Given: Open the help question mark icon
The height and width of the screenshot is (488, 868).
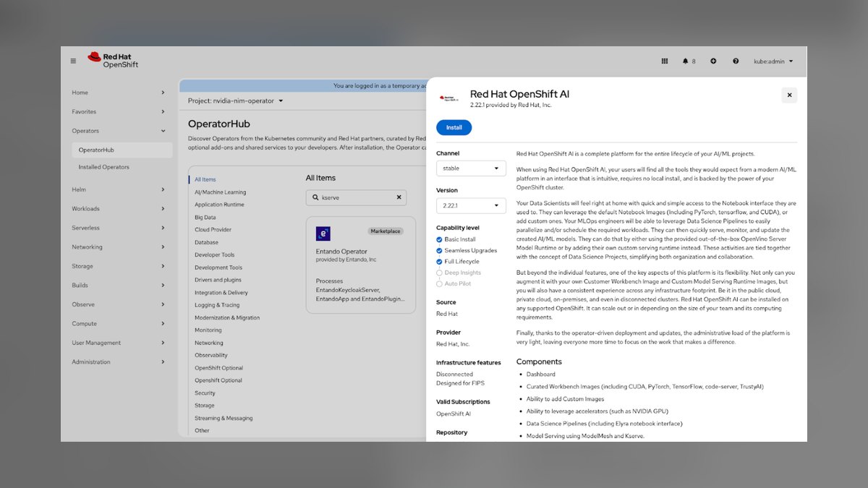Looking at the screenshot, I should [x=736, y=61].
